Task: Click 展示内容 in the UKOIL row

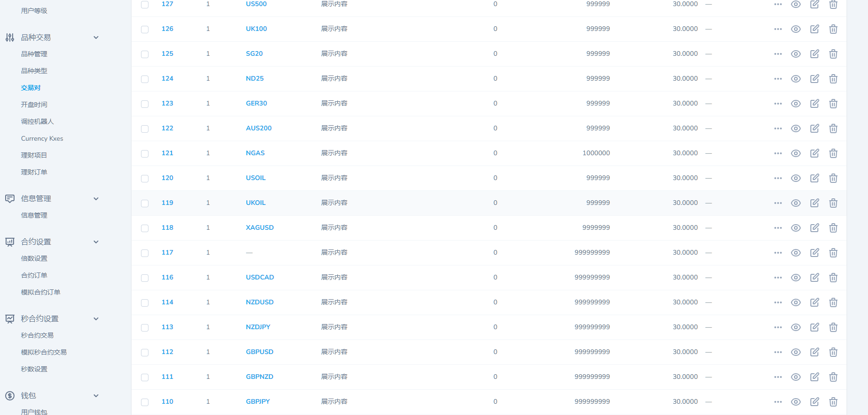Action: [x=334, y=203]
